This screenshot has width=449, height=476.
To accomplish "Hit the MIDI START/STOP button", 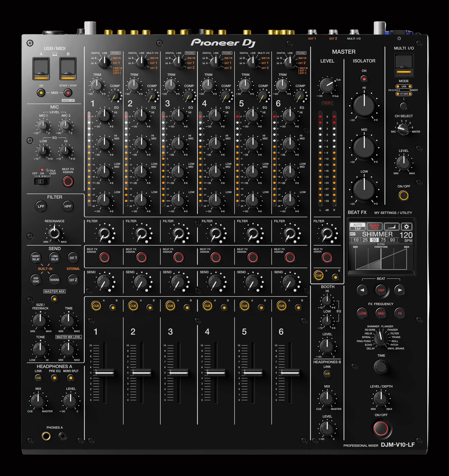I will [x=68, y=93].
